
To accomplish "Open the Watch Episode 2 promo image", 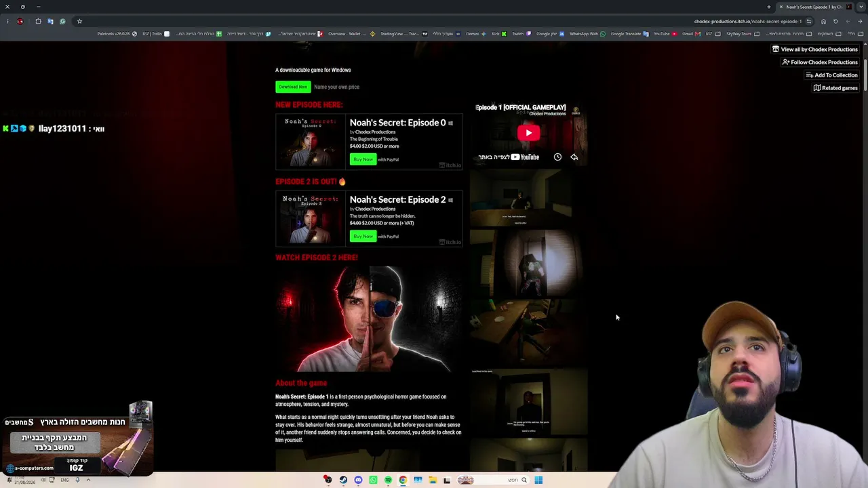I will click(x=368, y=319).
